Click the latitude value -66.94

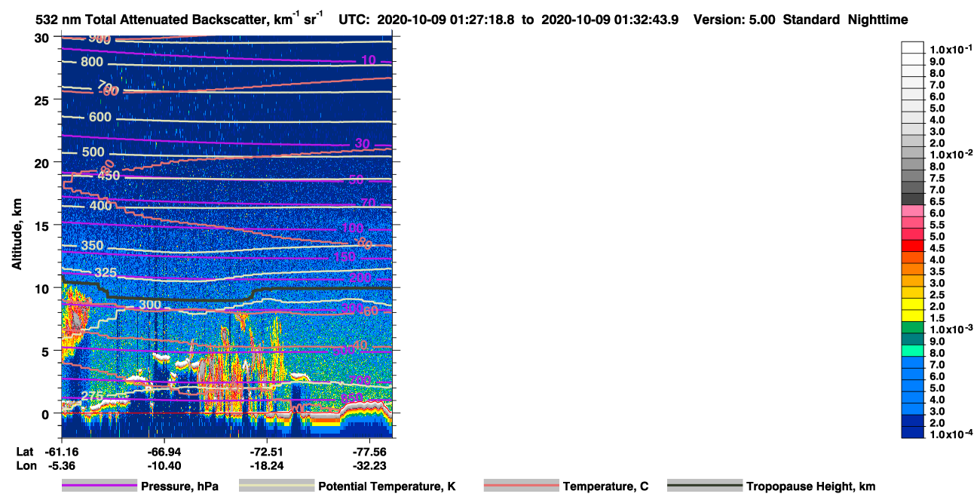[x=164, y=451]
